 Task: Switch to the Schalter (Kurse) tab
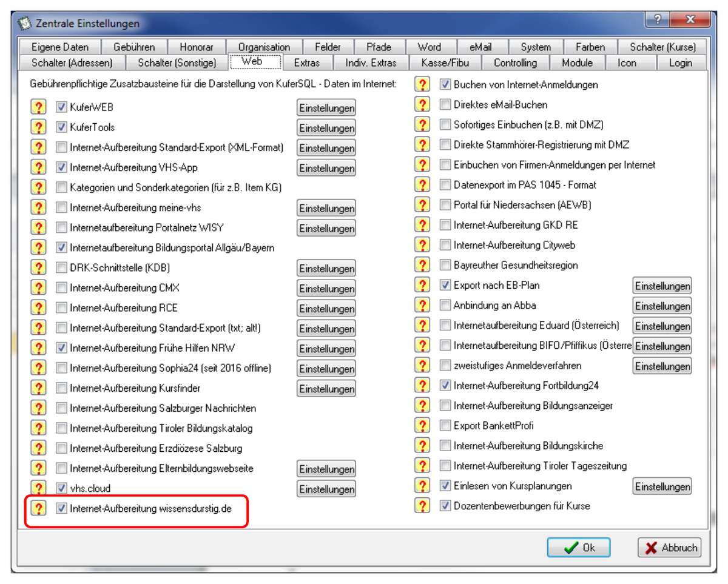pyautogui.click(x=662, y=47)
